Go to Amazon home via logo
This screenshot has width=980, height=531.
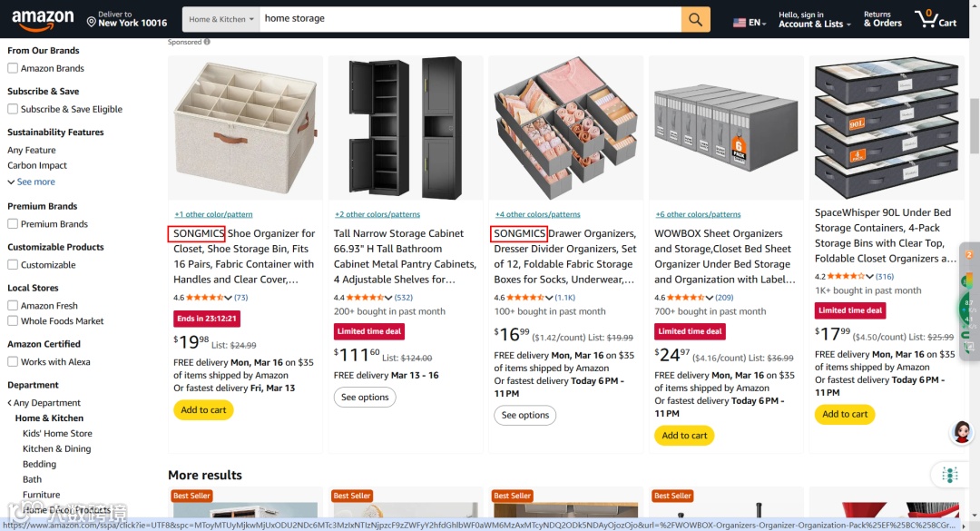[x=43, y=19]
